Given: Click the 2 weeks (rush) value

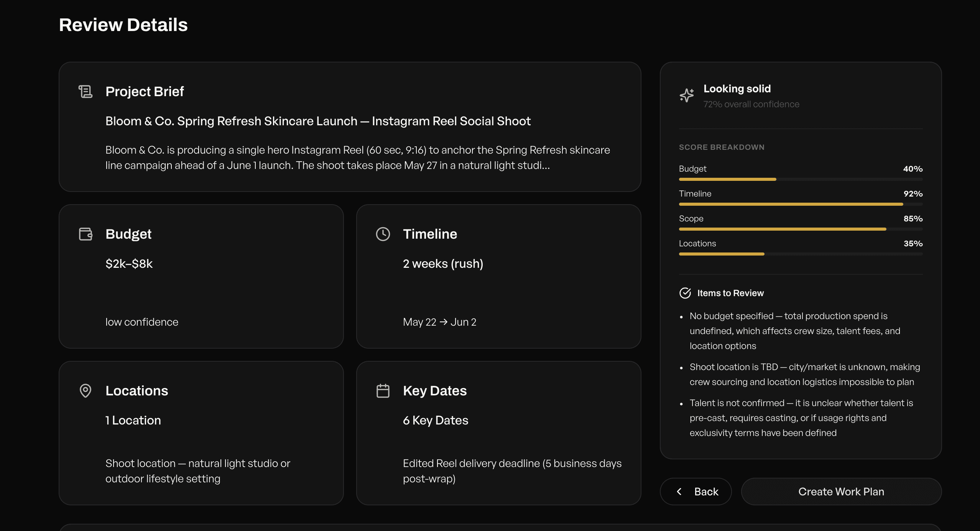Looking at the screenshot, I should pos(443,264).
